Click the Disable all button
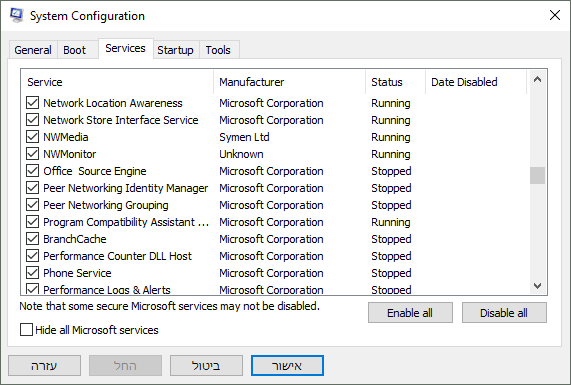This screenshot has width=571, height=385. coord(504,313)
